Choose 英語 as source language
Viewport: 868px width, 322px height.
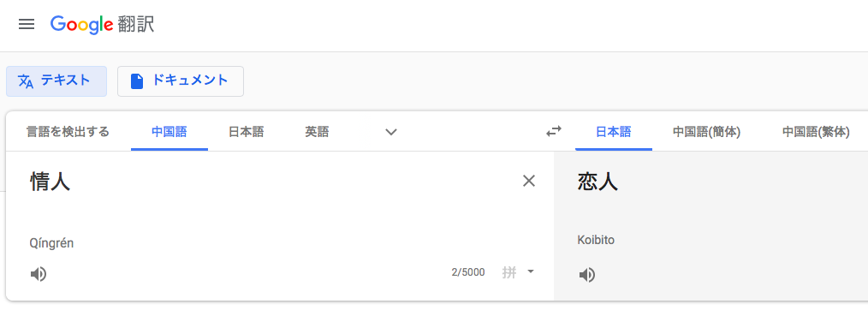317,132
